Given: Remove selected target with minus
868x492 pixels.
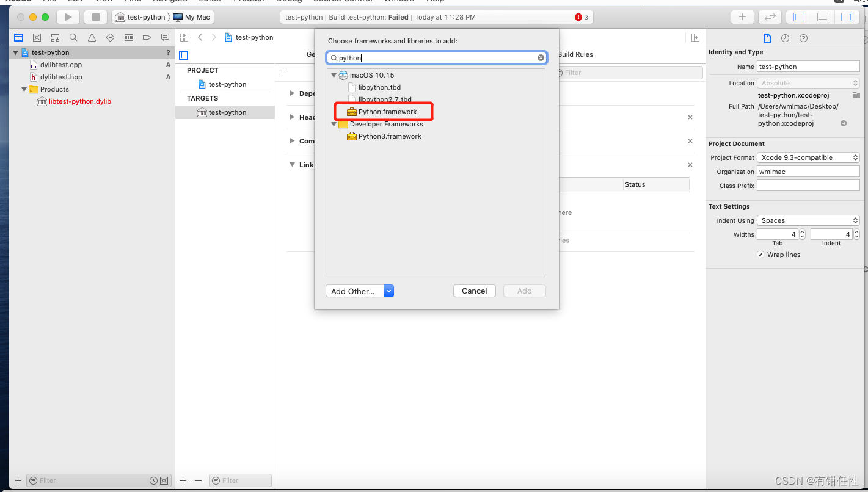Looking at the screenshot, I should point(198,480).
